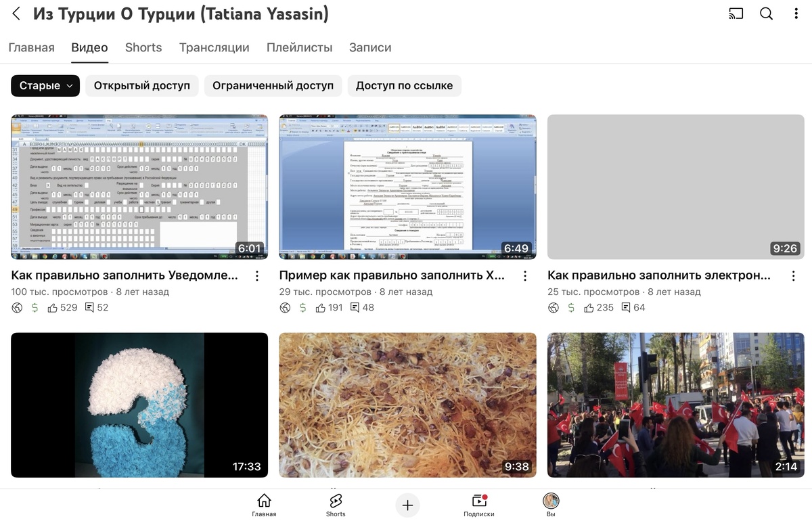Viewport: 812px width, 521px height.
Task: Play the 6:49 Word document thumbnail
Action: 407,187
